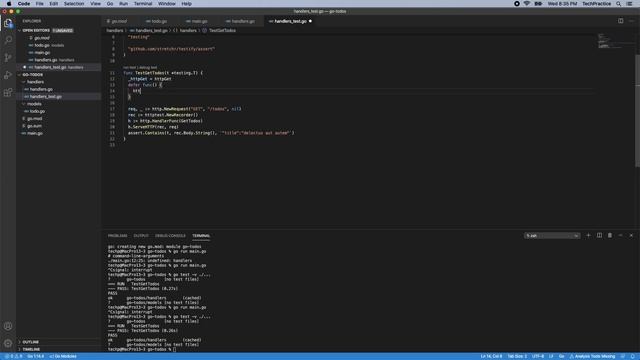The height and width of the screenshot is (360, 640).
Task: Open the Source Control view
Action: [x=8, y=58]
